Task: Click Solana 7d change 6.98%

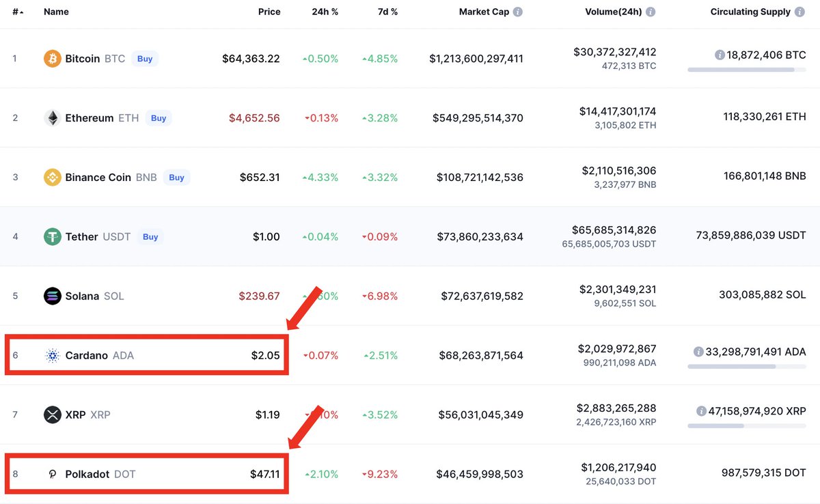Action: point(380,296)
